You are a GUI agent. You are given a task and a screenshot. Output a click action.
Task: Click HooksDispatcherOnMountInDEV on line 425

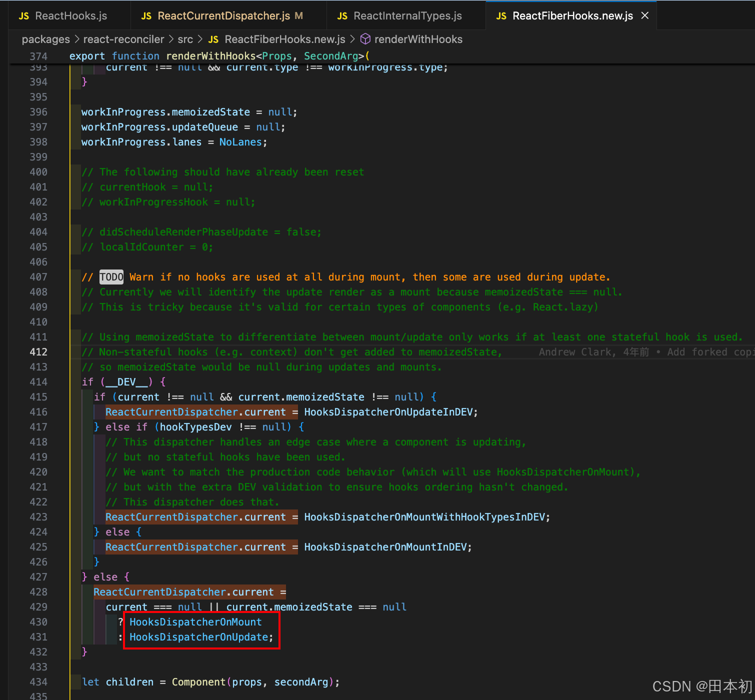[385, 547]
